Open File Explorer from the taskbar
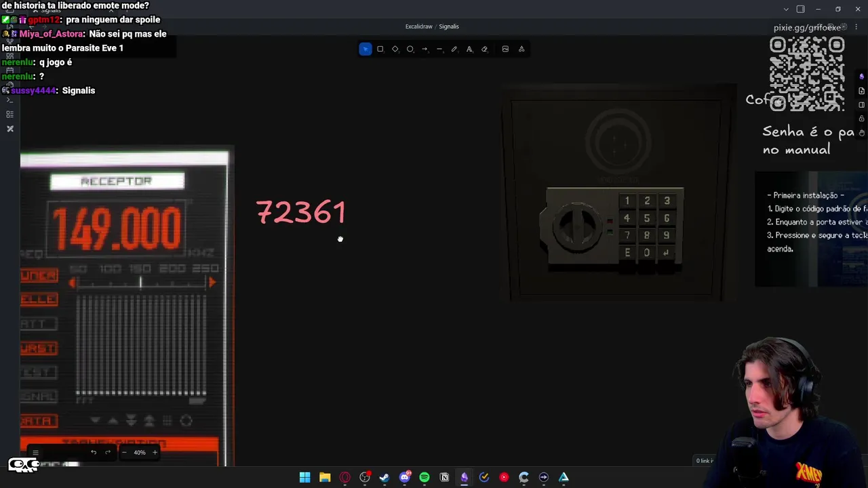Image resolution: width=868 pixels, height=488 pixels. pyautogui.click(x=325, y=477)
